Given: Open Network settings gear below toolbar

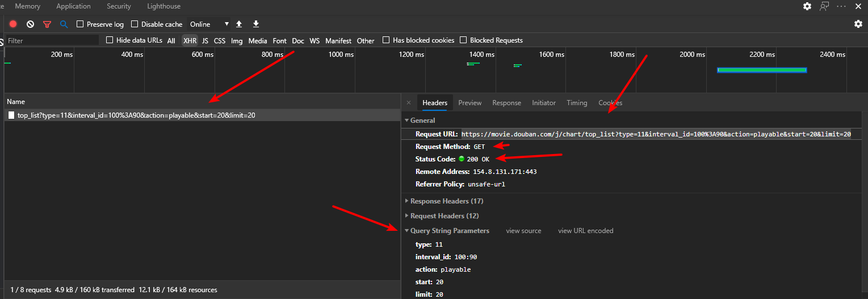Looking at the screenshot, I should click(858, 24).
